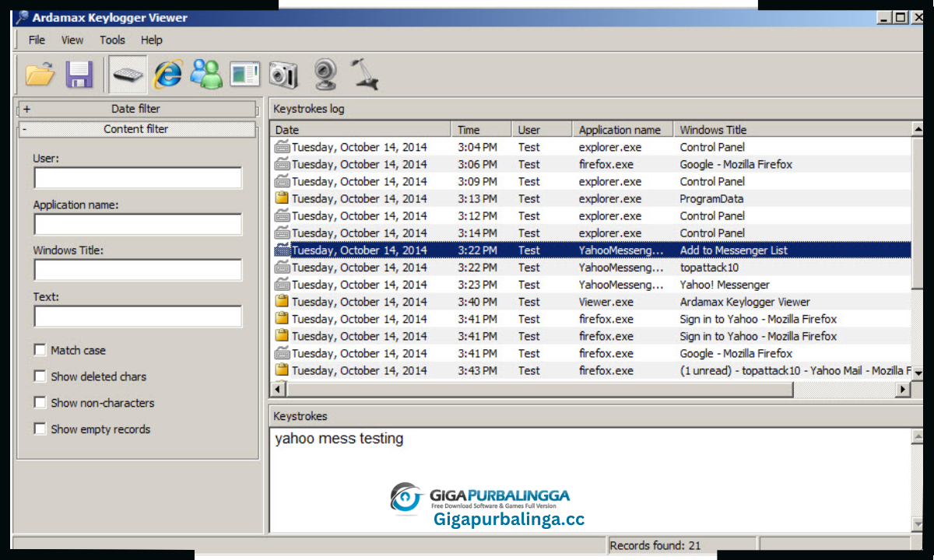
Task: Sort by User column header
Action: (x=542, y=130)
